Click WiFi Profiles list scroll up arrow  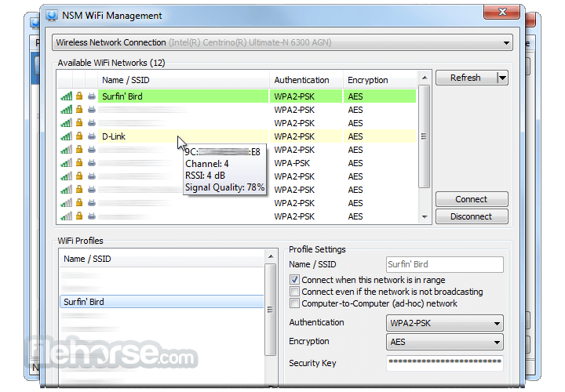(271, 256)
